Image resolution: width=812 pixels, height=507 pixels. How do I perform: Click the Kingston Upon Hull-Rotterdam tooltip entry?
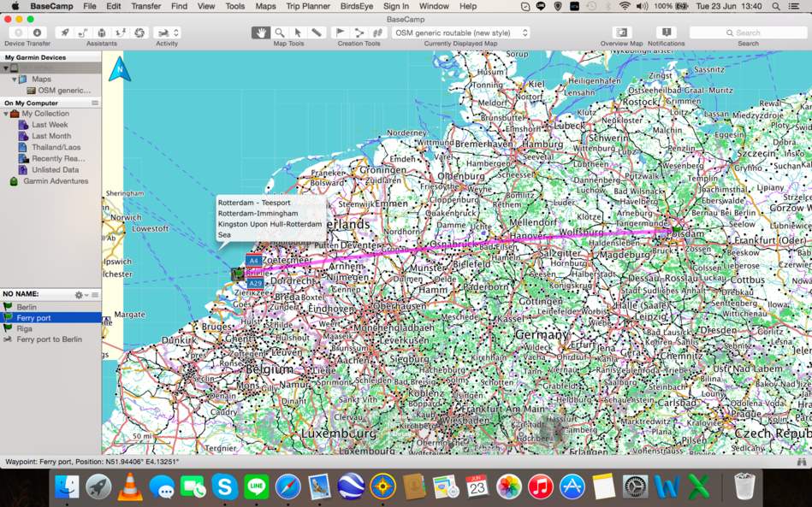tap(270, 224)
